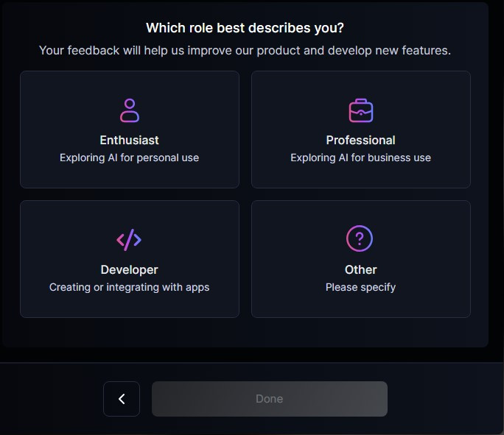Pick the Enthusiast option card background
This screenshot has width=504, height=435.
(130, 130)
